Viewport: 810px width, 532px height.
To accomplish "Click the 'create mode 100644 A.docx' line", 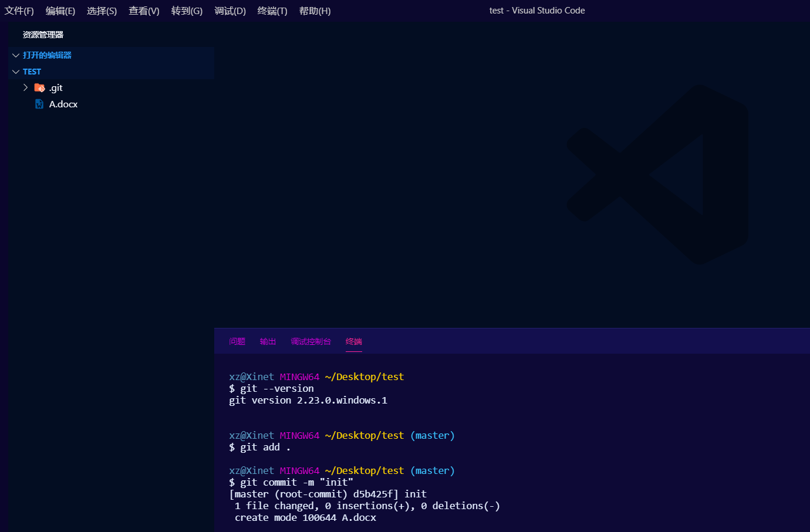I will click(x=305, y=517).
